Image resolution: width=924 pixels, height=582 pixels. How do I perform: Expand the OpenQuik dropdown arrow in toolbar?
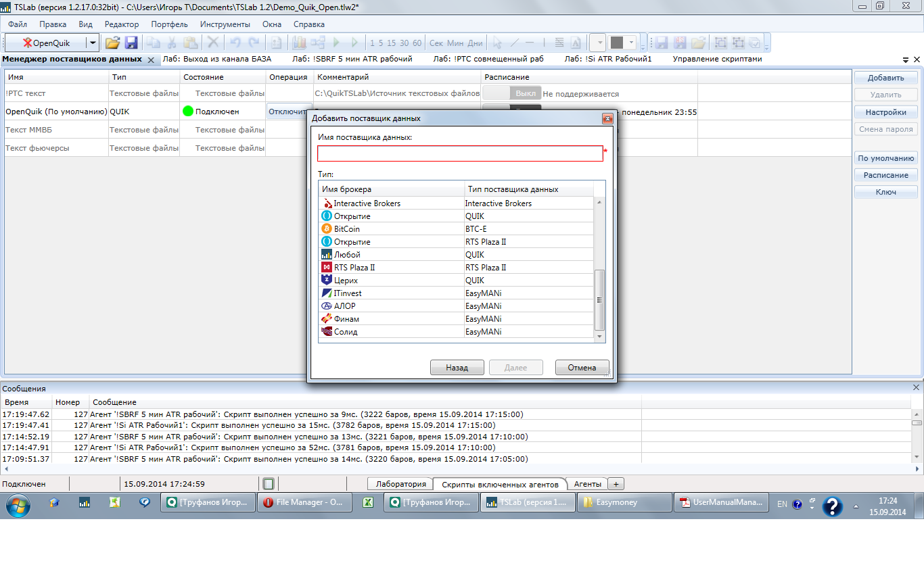pyautogui.click(x=93, y=43)
